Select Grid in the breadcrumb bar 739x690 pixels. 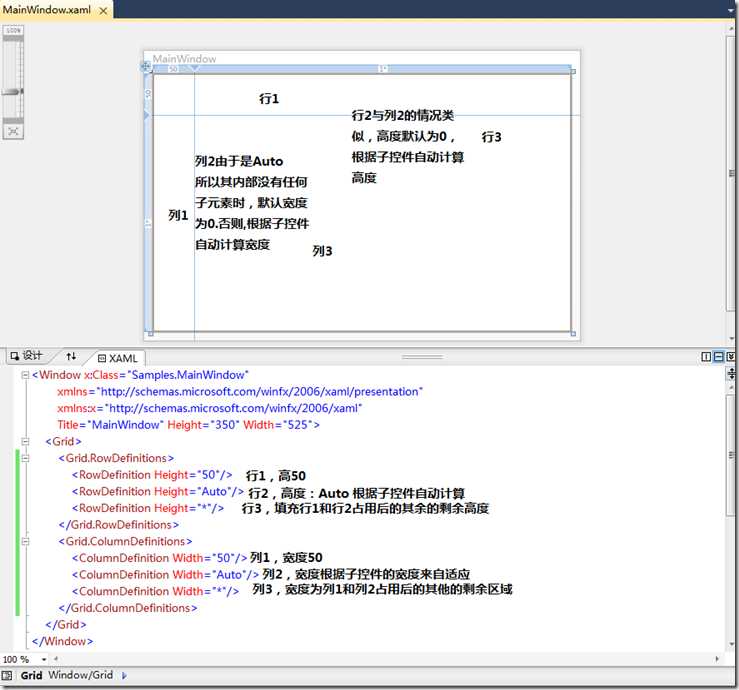pos(32,675)
